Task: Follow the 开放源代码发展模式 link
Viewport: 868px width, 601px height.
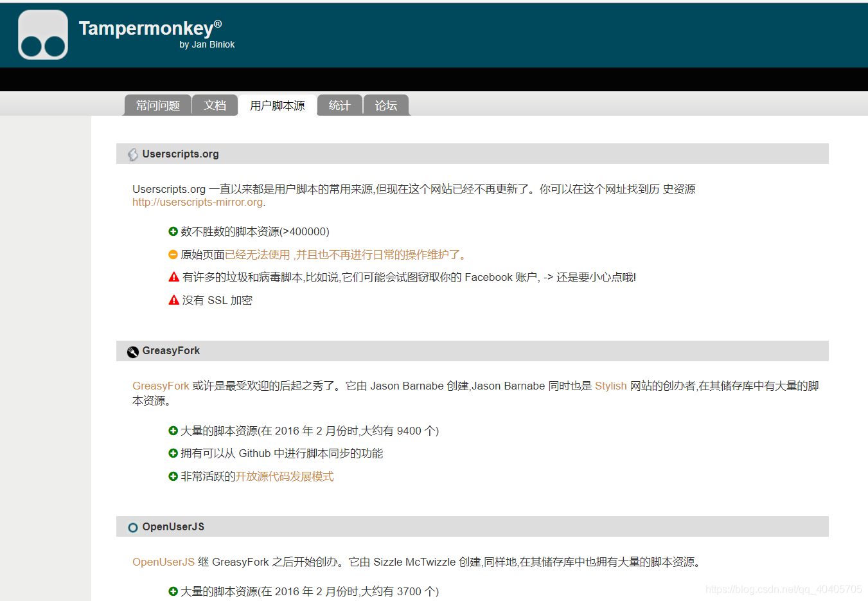Action: point(285,477)
